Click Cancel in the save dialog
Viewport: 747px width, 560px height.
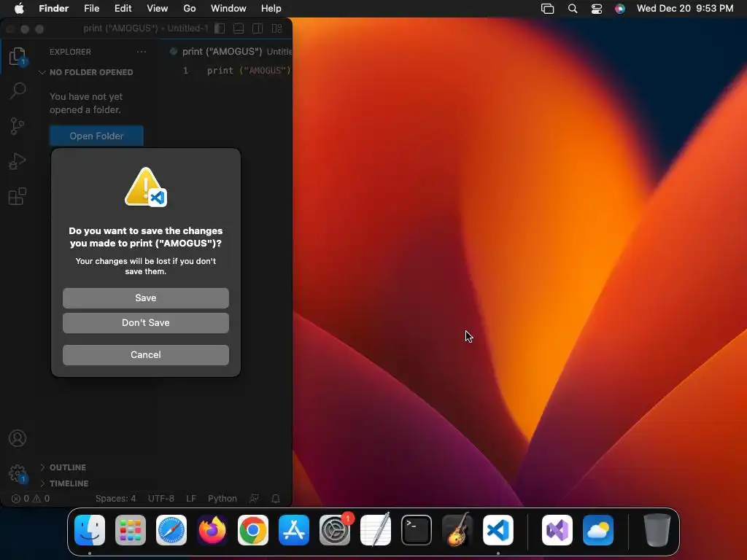[146, 355]
